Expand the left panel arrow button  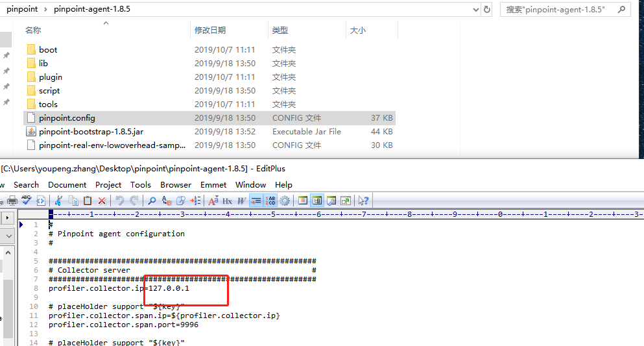pyautogui.click(x=7, y=217)
